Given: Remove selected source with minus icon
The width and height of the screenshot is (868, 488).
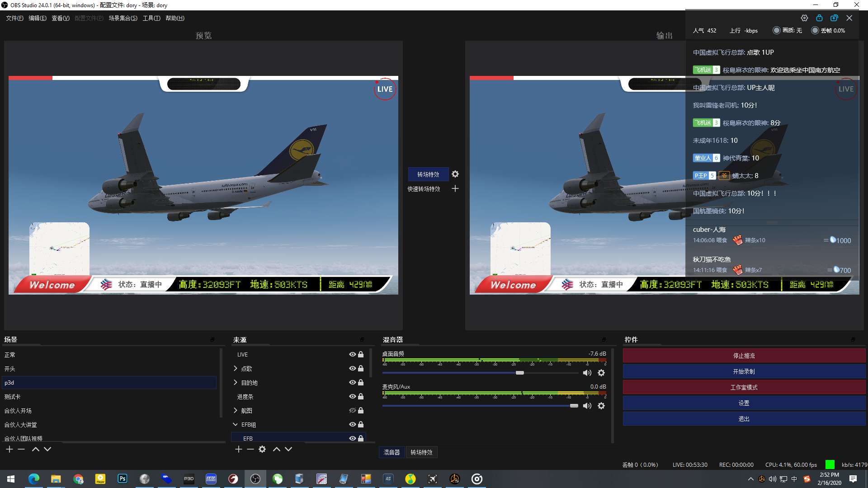Looking at the screenshot, I should pos(250,449).
